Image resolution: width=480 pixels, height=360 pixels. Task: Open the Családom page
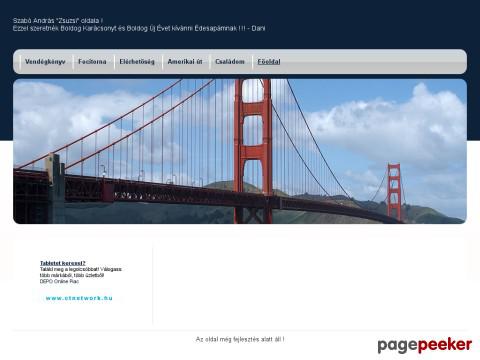pyautogui.click(x=230, y=62)
